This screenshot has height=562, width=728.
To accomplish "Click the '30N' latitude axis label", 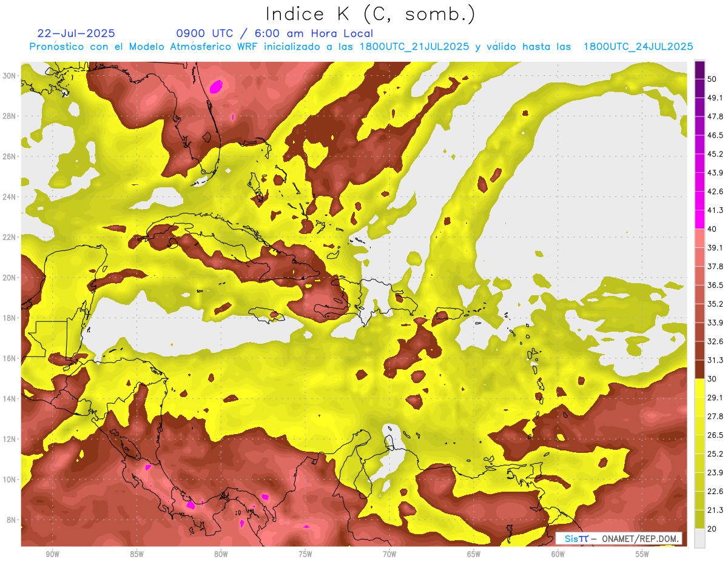I will [x=10, y=76].
